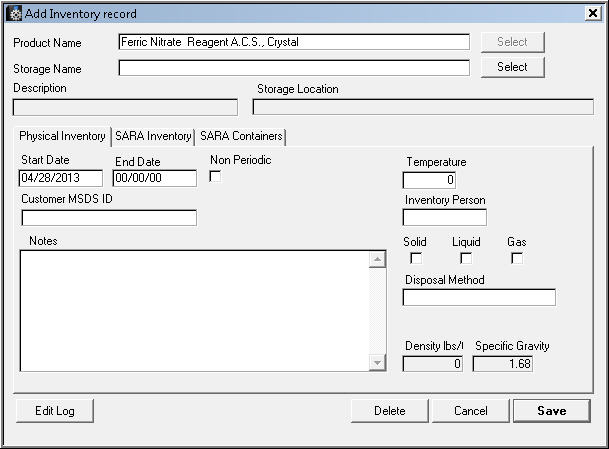Click the application icon in title bar
The height and width of the screenshot is (449, 609).
tap(14, 14)
